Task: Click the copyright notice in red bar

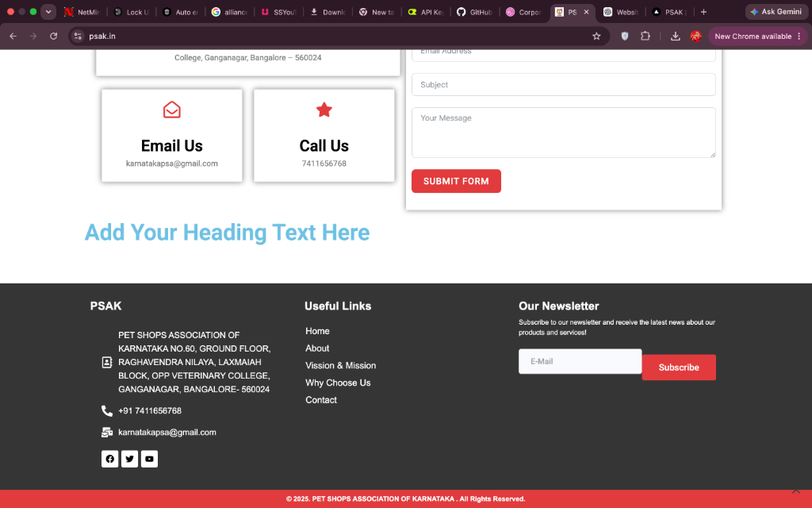Action: click(405, 499)
